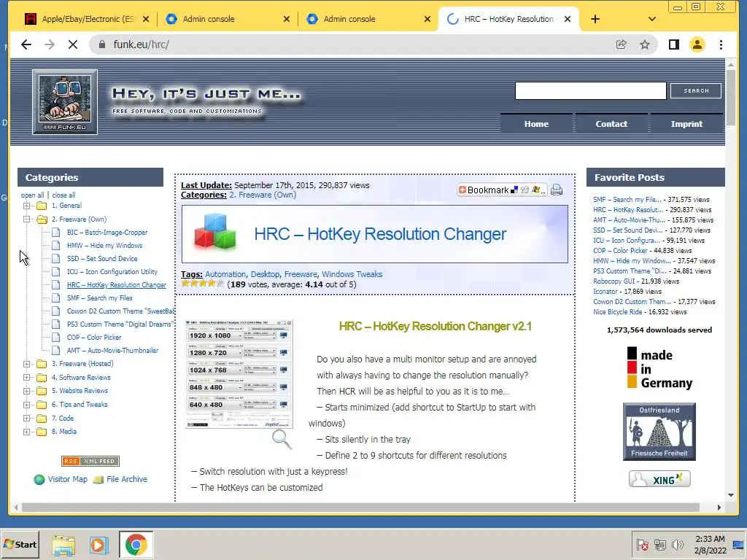Expand the 3. Freeware (Hosted) category

click(27, 364)
